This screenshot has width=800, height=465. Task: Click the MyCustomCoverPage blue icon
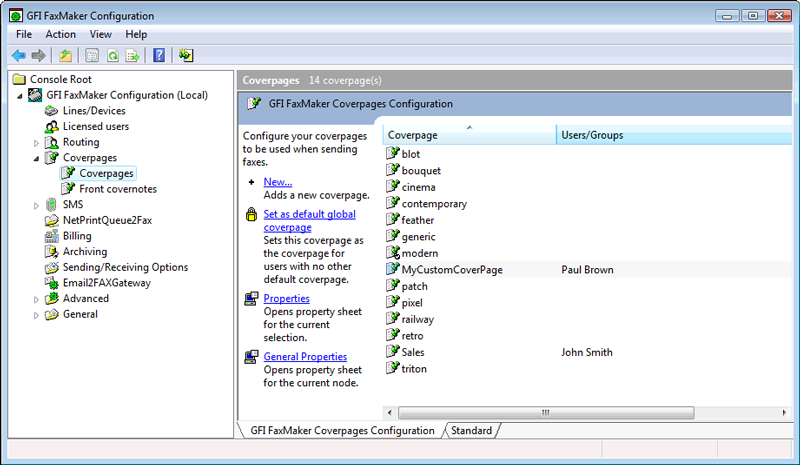point(392,269)
